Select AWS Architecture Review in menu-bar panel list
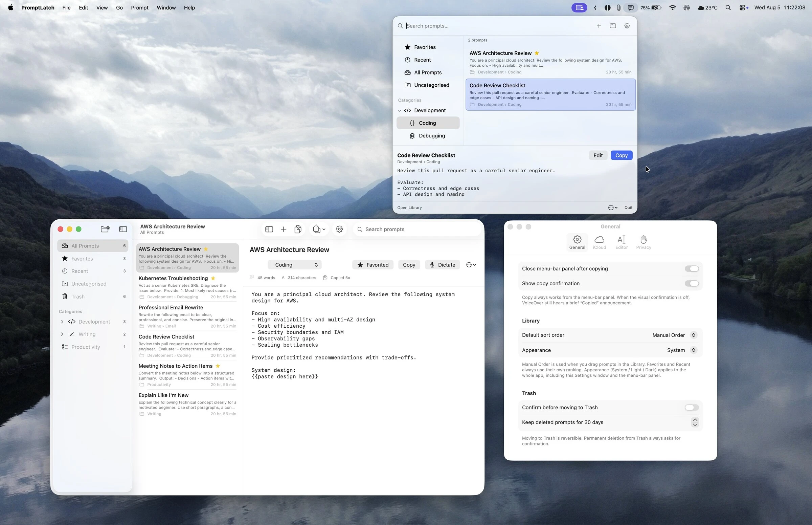 [550, 62]
